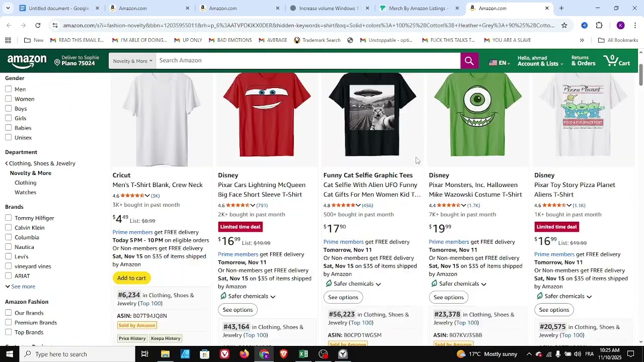Open Microsoft Store from the taskbar
644x362 pixels.
click(x=204, y=354)
